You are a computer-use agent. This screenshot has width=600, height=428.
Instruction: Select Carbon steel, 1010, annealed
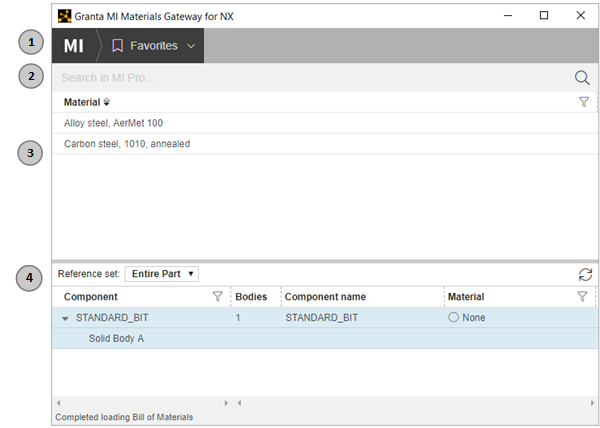click(127, 144)
